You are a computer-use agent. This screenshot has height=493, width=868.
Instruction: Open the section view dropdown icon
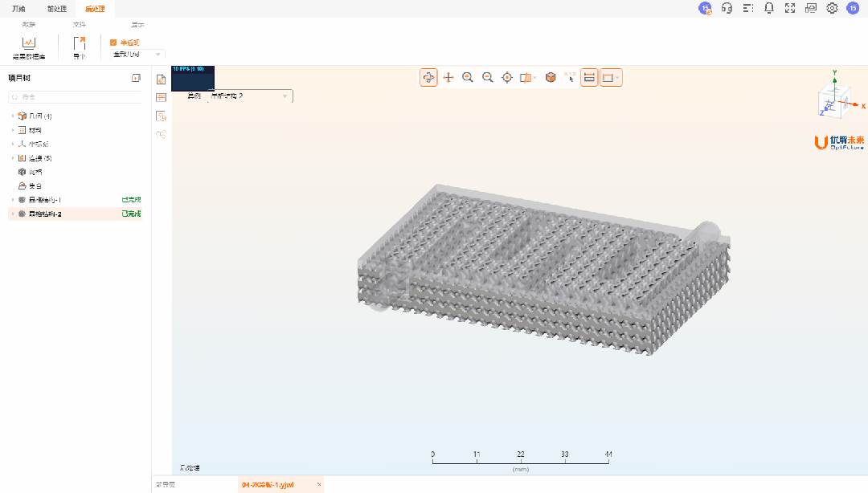528,77
